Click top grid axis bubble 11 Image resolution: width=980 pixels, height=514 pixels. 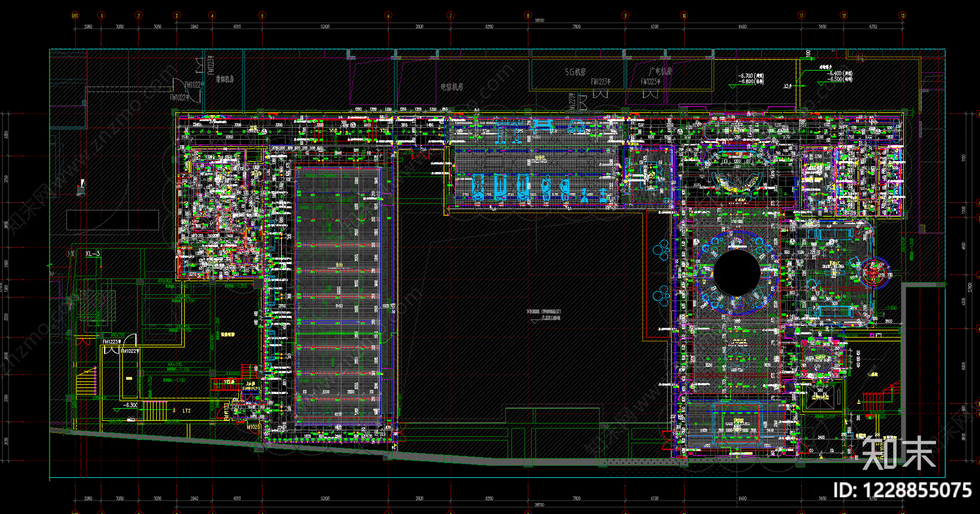click(x=801, y=15)
